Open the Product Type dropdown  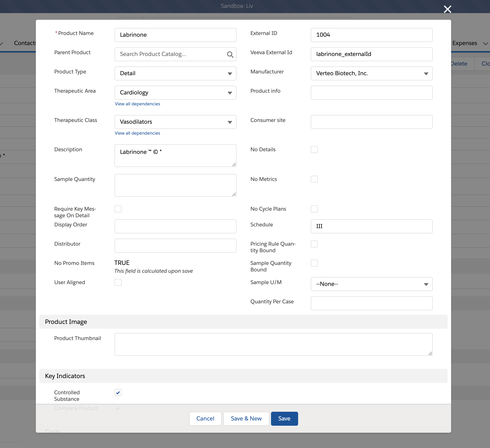click(x=175, y=73)
